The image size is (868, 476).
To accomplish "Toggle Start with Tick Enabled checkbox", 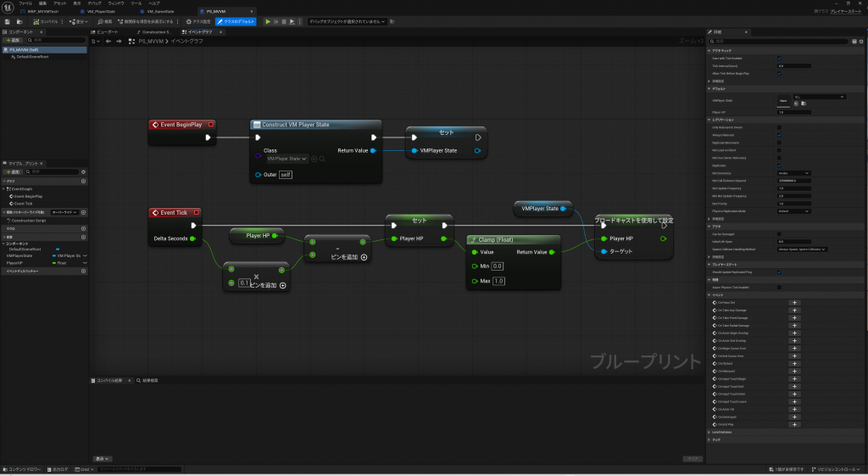I will pyautogui.click(x=779, y=58).
